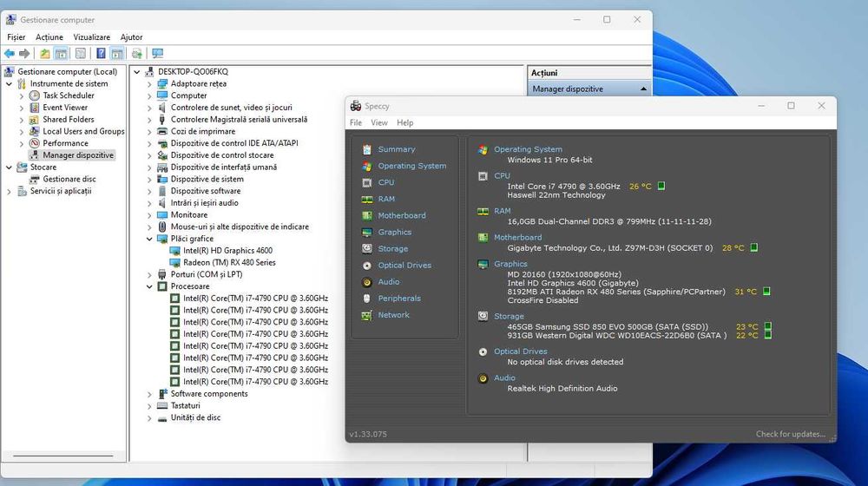Click green motherboard temperature indicator beside 28 °C
The width and height of the screenshot is (868, 486).
point(754,247)
